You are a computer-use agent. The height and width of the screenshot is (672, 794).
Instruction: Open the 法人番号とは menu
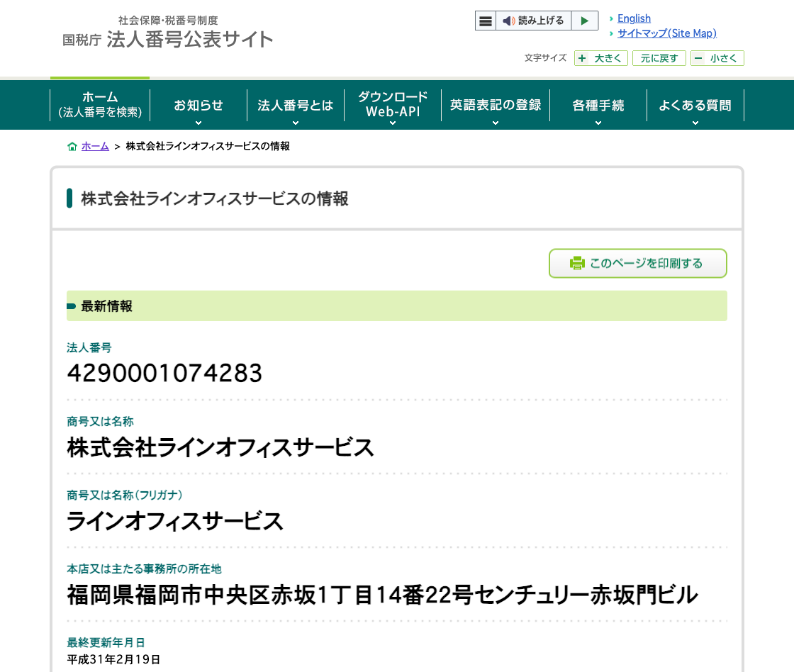296,105
